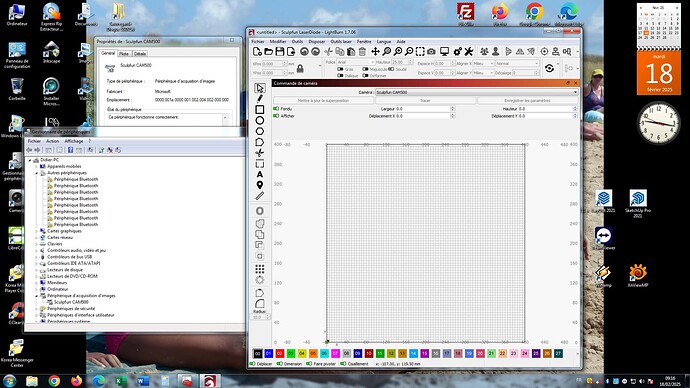Open Action menu in Device Manager
This screenshot has height=388, width=690.
tap(52, 141)
